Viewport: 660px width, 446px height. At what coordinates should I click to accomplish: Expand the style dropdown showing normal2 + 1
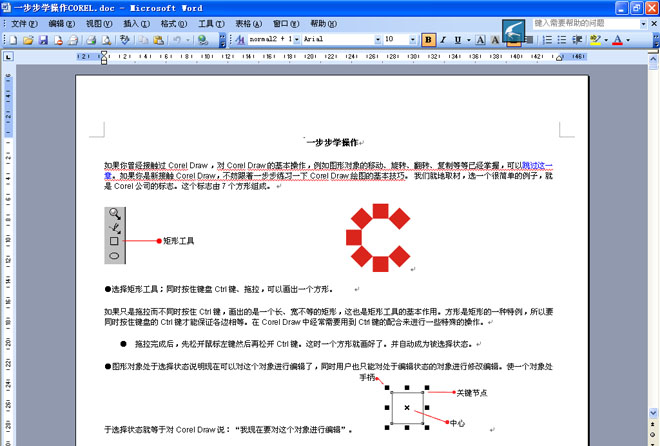pyautogui.click(x=296, y=40)
